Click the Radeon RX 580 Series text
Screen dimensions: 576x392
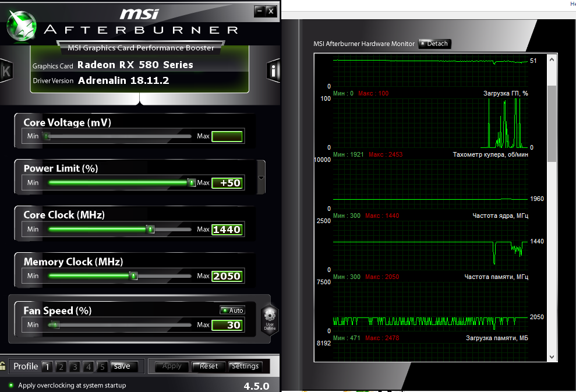click(x=135, y=65)
